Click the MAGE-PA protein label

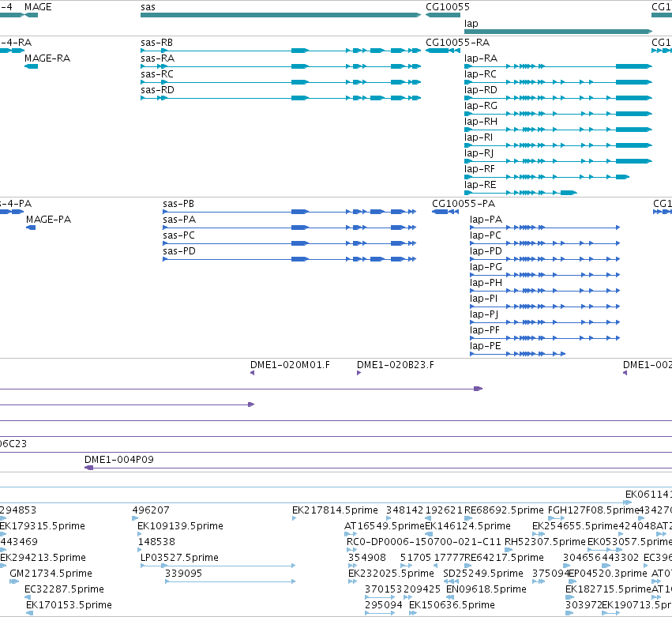pos(48,220)
